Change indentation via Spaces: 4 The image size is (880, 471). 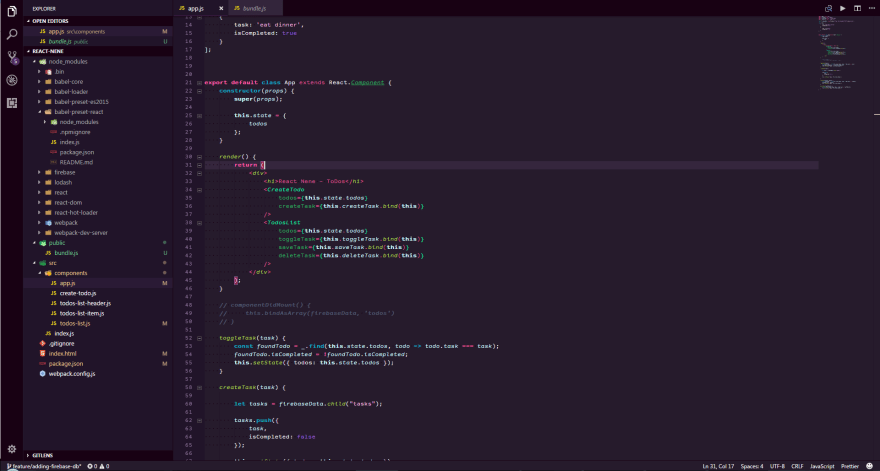[x=751, y=467]
